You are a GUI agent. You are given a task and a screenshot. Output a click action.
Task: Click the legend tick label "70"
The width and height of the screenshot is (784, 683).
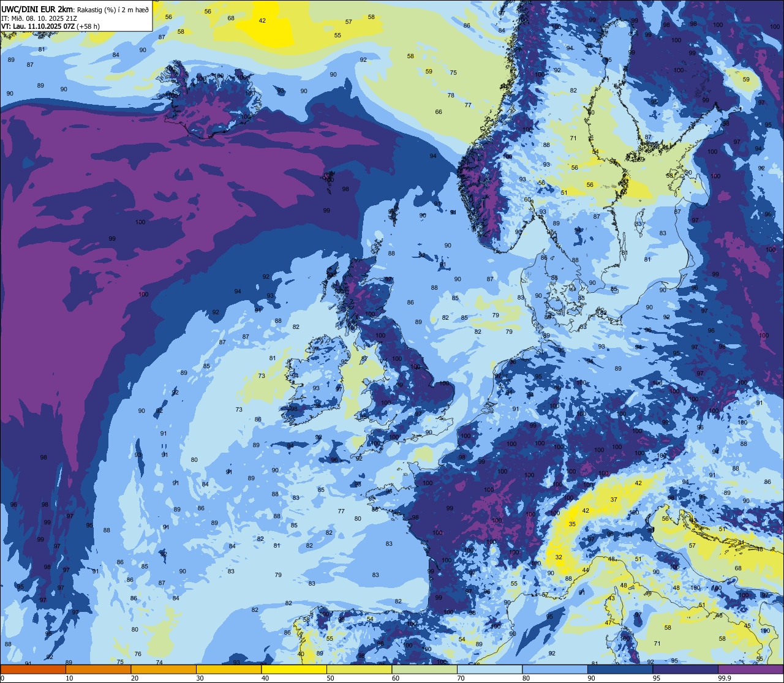tap(461, 678)
